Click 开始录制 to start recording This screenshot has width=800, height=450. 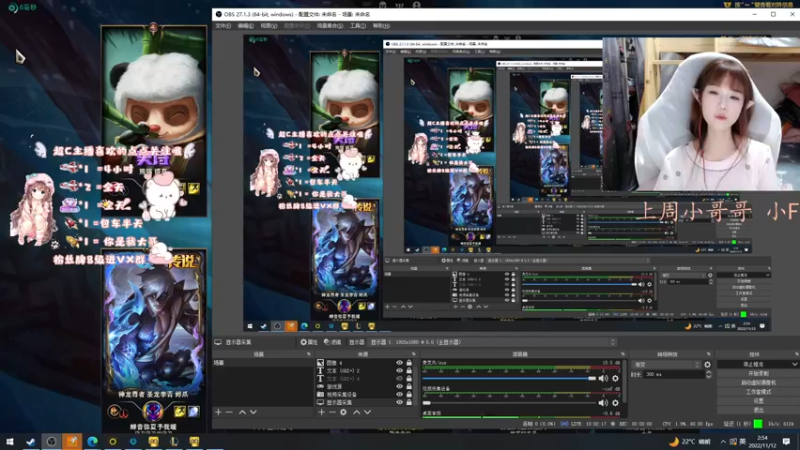coord(758,373)
